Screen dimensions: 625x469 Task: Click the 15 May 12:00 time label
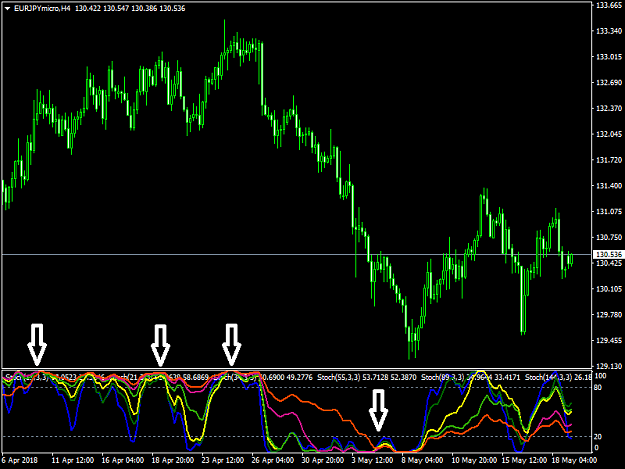click(524, 460)
